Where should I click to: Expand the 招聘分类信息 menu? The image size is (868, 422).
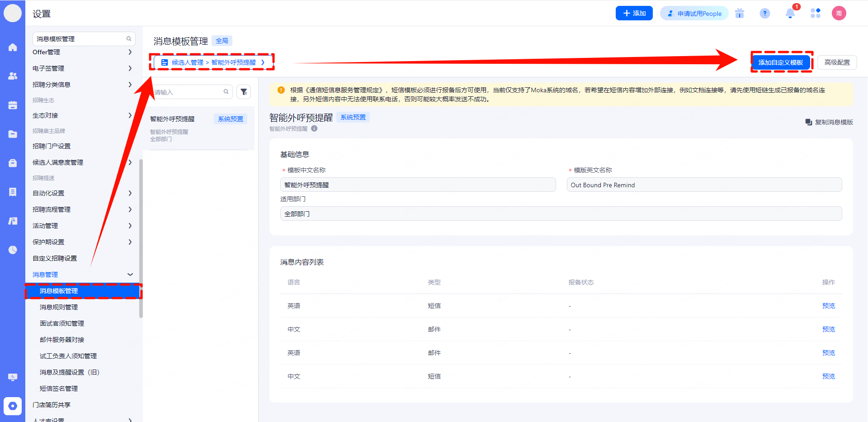click(x=130, y=85)
